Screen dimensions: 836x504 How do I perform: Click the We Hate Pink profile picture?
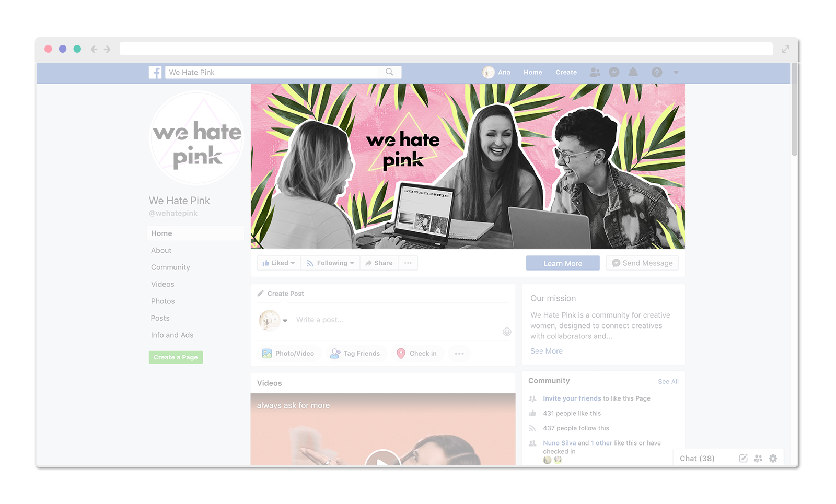[197, 138]
